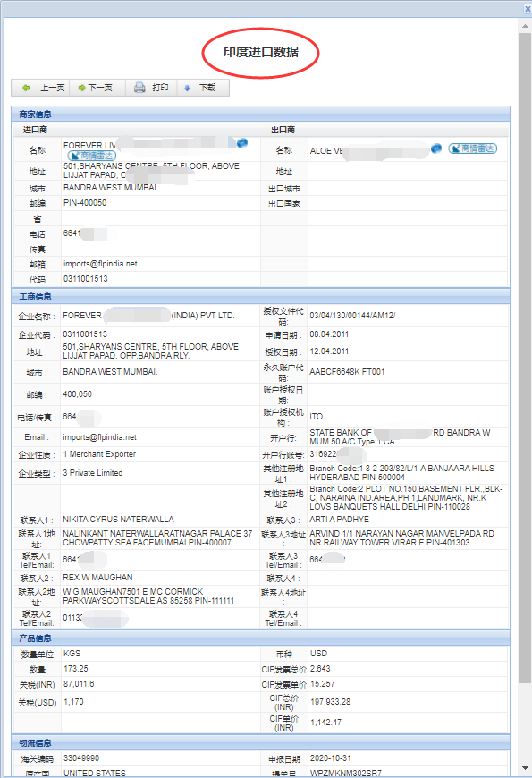Click the scrollbar down arrow
Viewport: 532px width, 778px height.
[525, 768]
